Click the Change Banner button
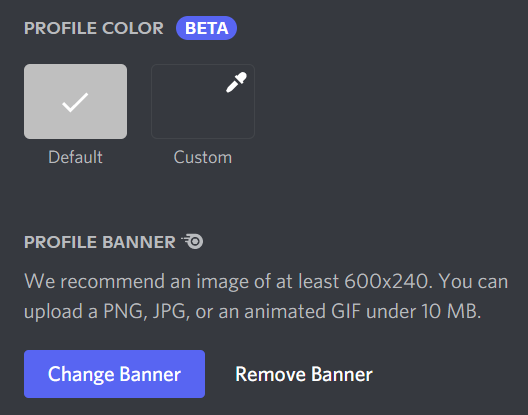This screenshot has height=415, width=528. click(x=114, y=374)
